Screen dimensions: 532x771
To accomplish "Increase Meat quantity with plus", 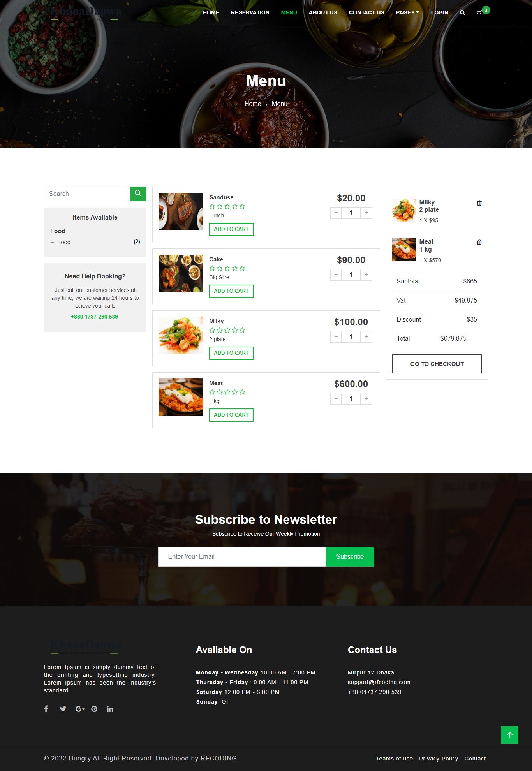I will tap(366, 398).
